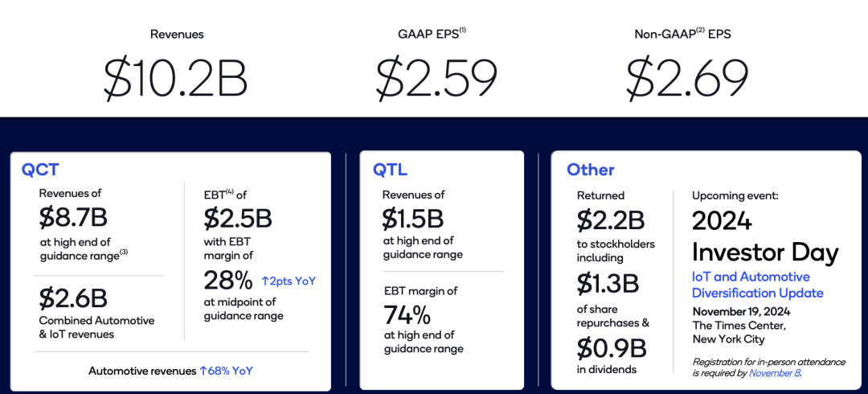Viewport: 868px width, 394px height.
Task: Click the $2.69 Non-GAAP EPS figure
Action: tap(687, 78)
